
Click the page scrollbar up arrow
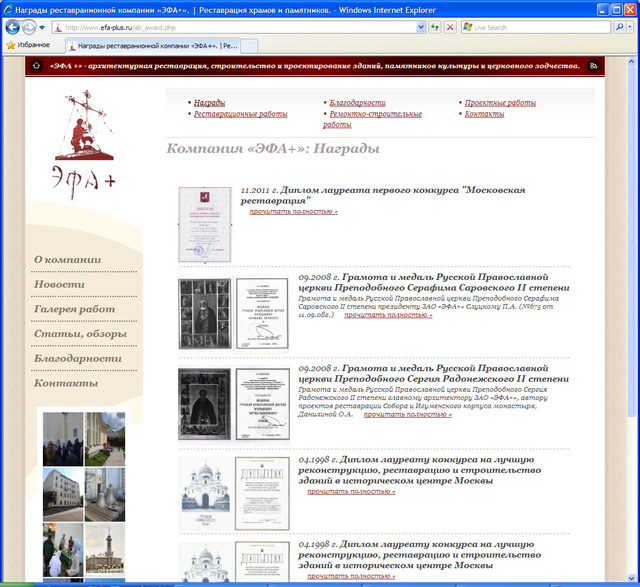pyautogui.click(x=631, y=62)
